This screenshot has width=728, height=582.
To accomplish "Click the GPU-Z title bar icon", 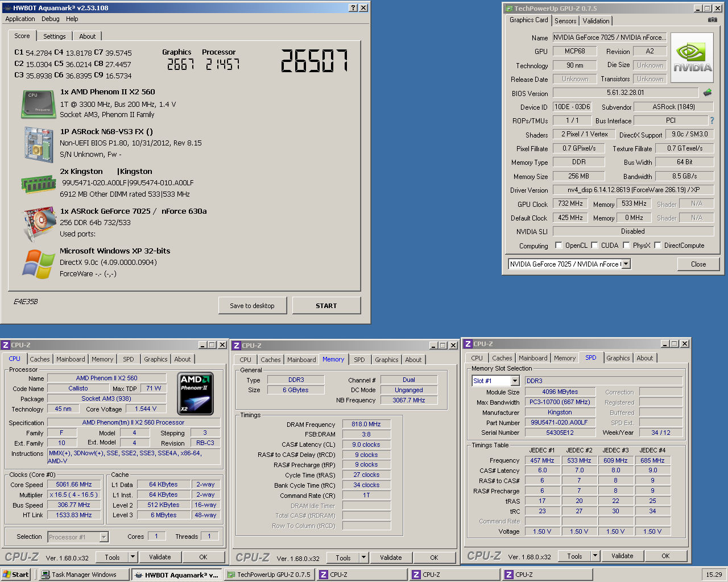I will coord(508,9).
